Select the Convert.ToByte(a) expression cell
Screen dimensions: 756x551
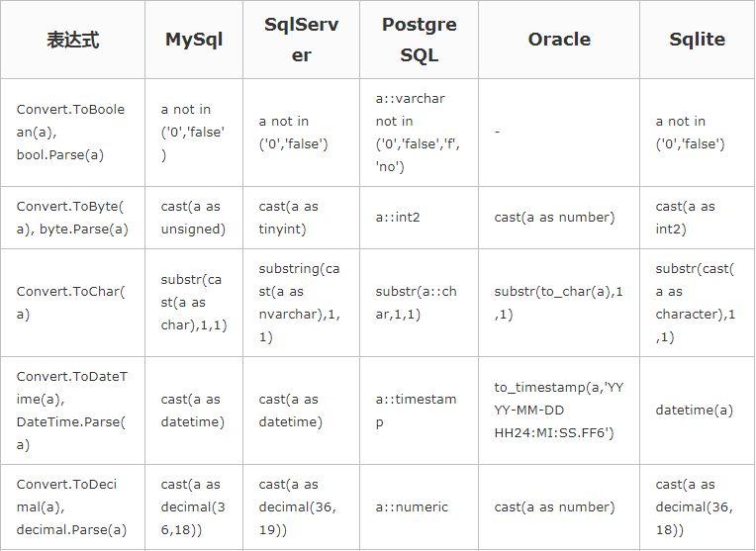pos(73,218)
